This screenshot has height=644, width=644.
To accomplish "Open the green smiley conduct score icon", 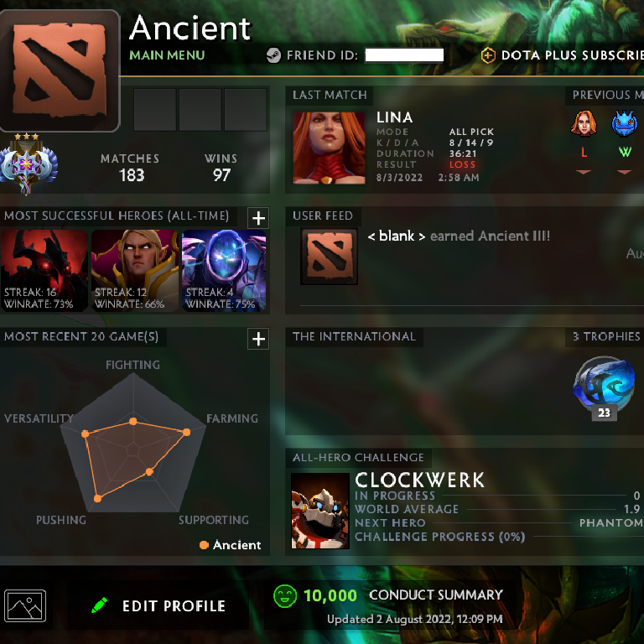I will pos(285,595).
